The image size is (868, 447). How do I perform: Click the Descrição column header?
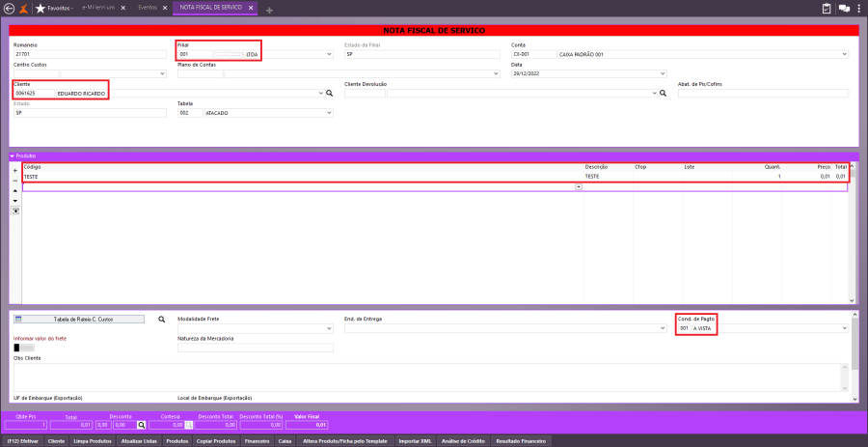pos(596,167)
